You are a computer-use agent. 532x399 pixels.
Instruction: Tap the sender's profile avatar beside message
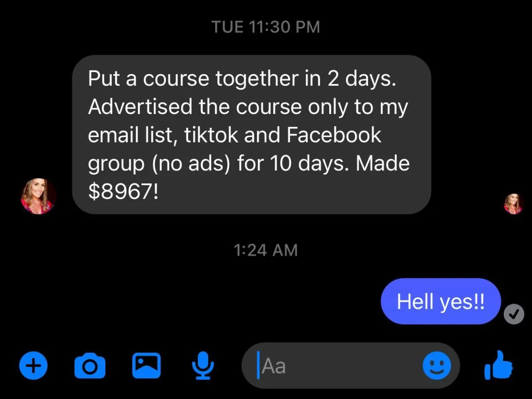coord(38,196)
